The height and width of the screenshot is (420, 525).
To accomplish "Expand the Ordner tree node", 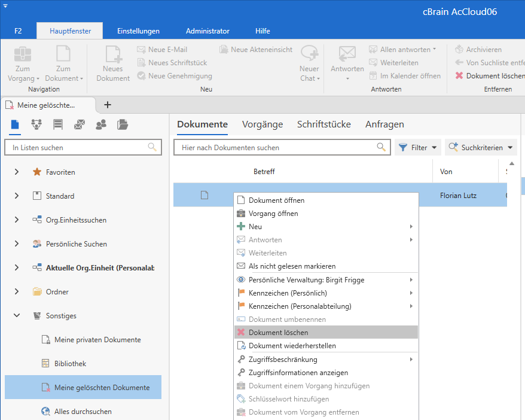I will coord(17,292).
